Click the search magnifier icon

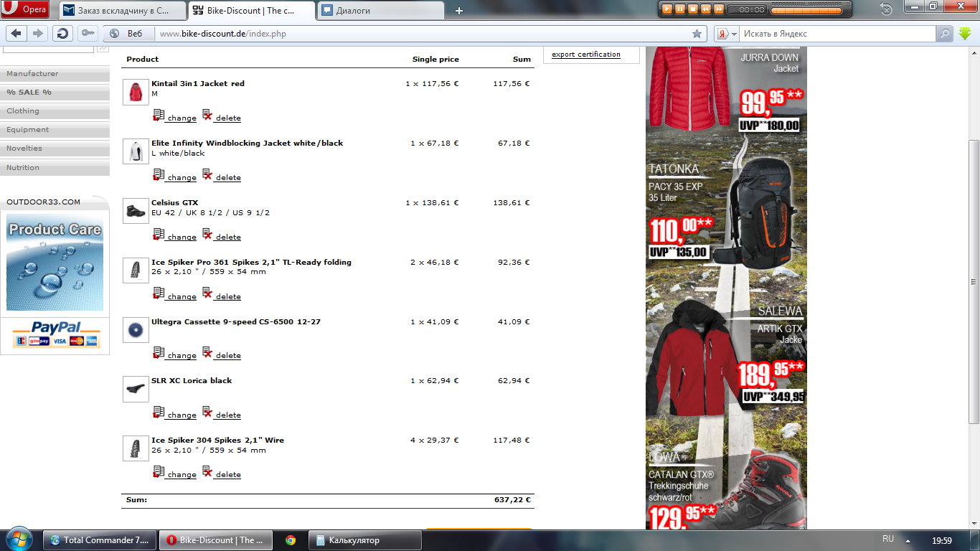[x=945, y=34]
